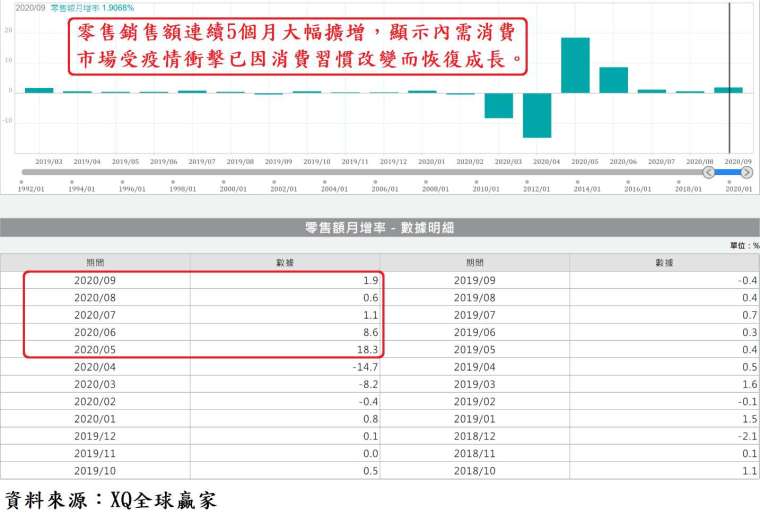Click the 2014/01 timeline marker
Screen dimensions: 760x516
(x=587, y=188)
